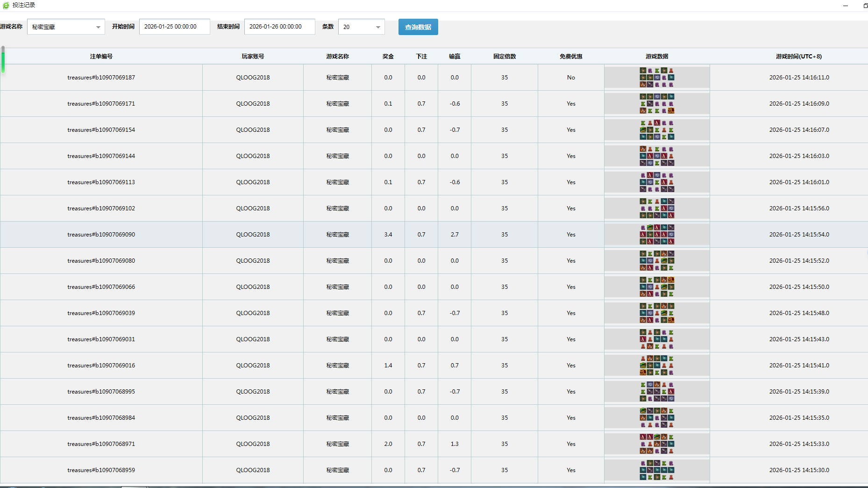This screenshot has height=488, width=868.
Task: Sort by the 奖金 column header
Action: click(x=388, y=57)
